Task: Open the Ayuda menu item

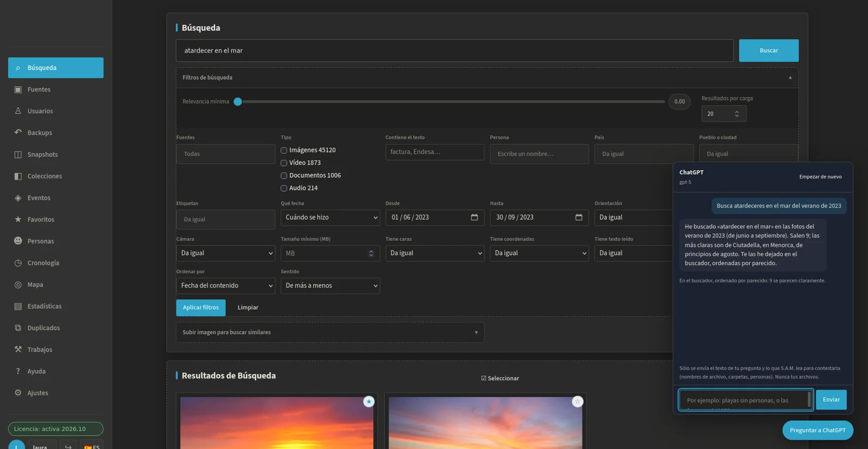Action: tap(56, 371)
